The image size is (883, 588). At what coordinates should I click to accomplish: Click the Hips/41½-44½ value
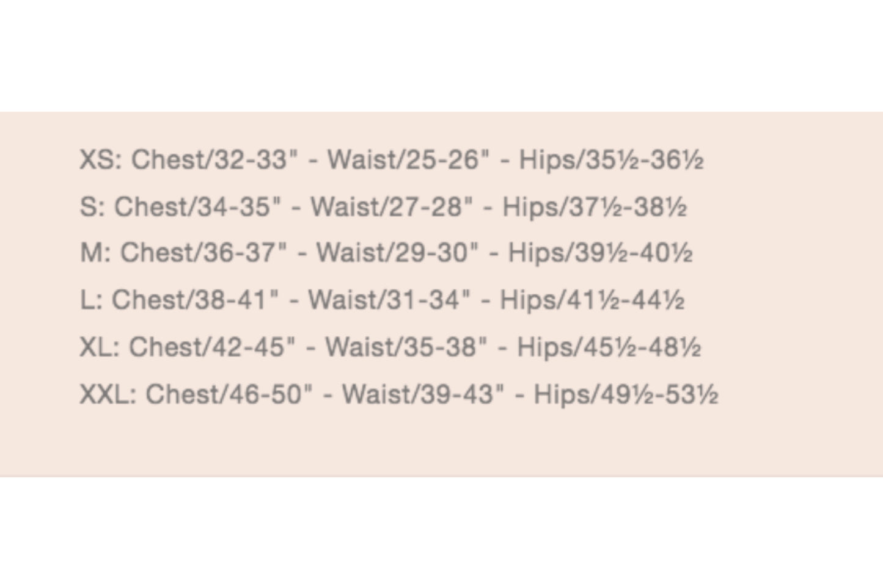click(x=592, y=300)
